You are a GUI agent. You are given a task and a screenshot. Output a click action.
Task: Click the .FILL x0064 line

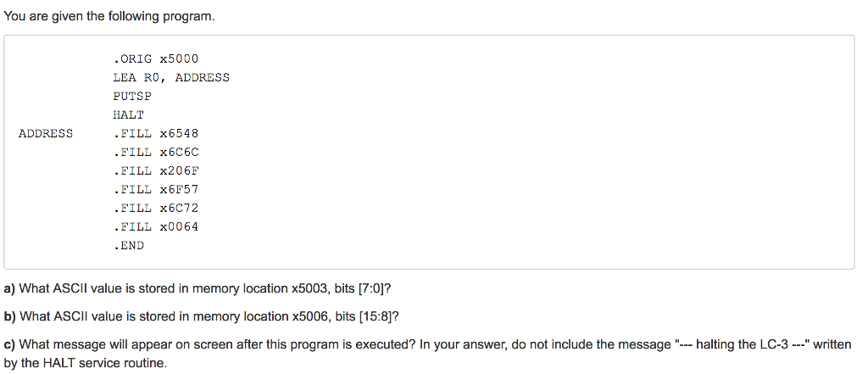(x=156, y=226)
